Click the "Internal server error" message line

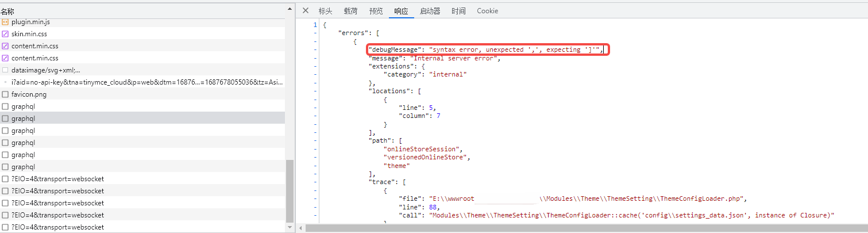click(x=435, y=58)
